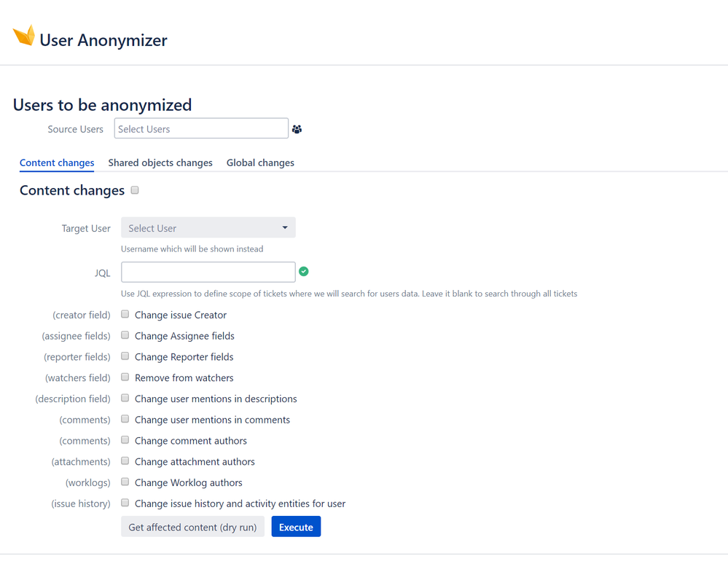
Task: Tick Change user mentions in comments
Action: (x=125, y=419)
